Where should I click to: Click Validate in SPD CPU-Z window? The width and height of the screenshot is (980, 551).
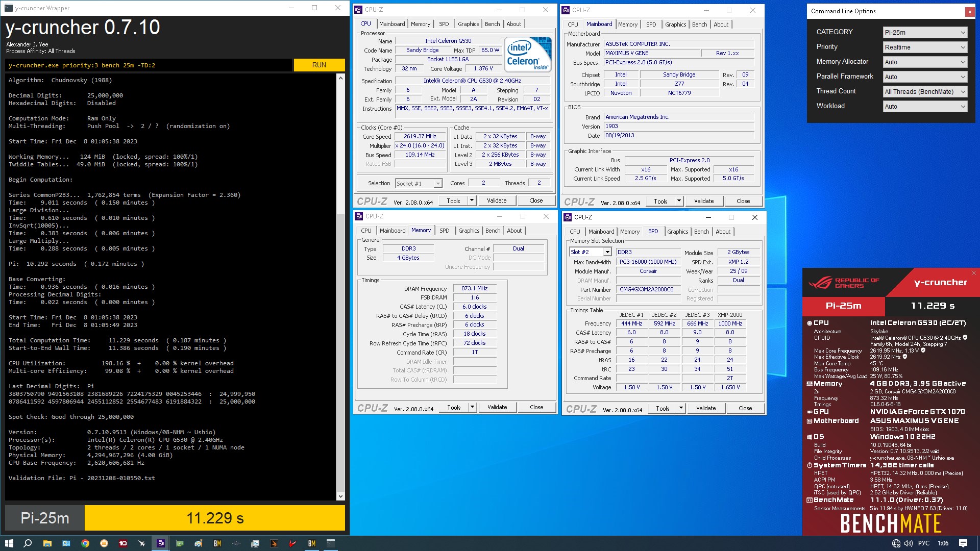tap(706, 408)
